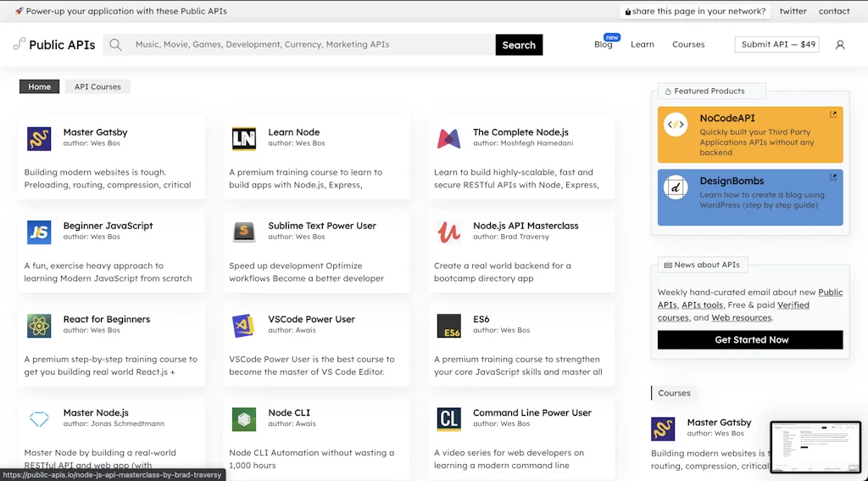Open the Node CLI course title
868x481 pixels.
tap(289, 413)
